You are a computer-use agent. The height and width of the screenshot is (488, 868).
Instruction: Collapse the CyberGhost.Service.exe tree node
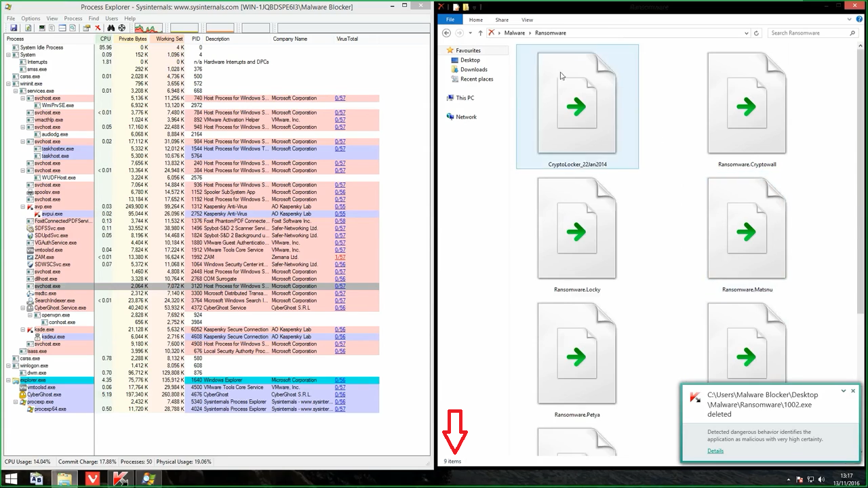click(x=22, y=308)
